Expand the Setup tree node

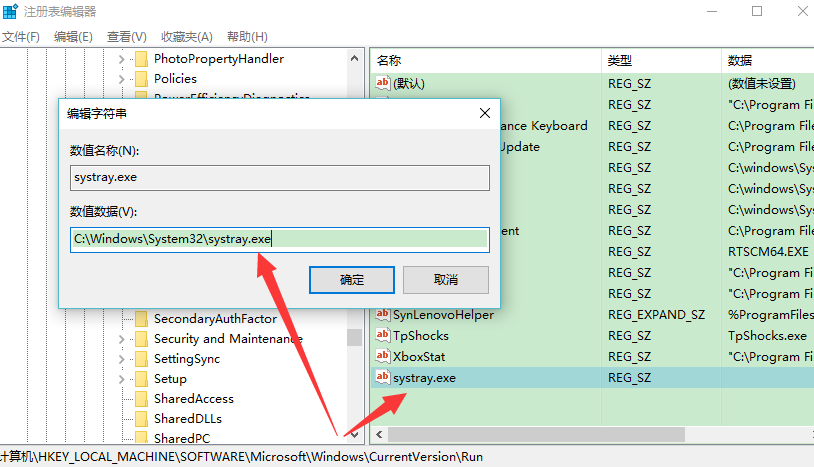tap(121, 379)
